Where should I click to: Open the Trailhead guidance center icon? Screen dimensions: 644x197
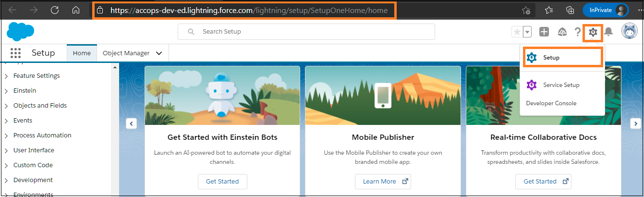pyautogui.click(x=562, y=32)
